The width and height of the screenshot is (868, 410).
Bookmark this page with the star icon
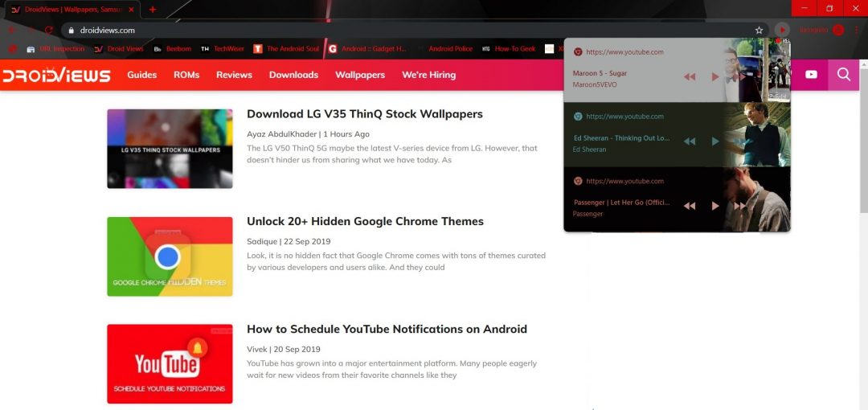click(759, 30)
